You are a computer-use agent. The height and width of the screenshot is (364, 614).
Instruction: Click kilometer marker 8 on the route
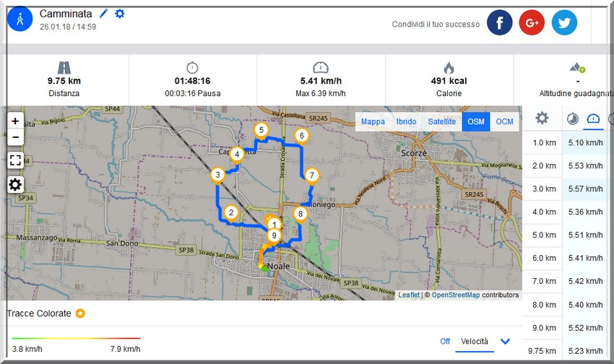tap(300, 214)
